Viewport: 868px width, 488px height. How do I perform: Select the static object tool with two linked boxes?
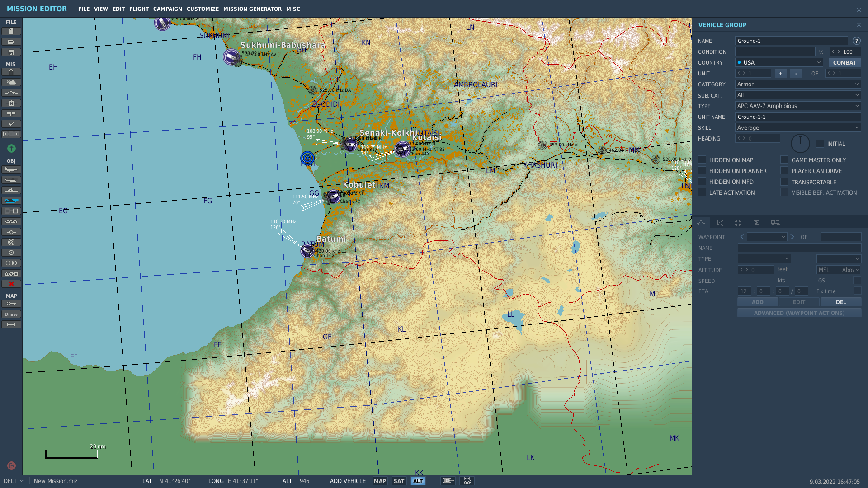pos(11,211)
